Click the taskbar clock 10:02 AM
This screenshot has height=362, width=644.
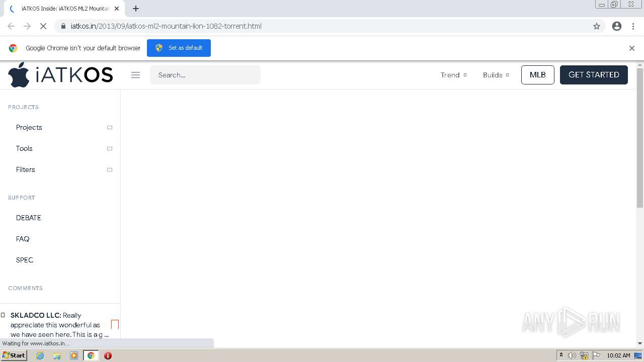(x=618, y=355)
